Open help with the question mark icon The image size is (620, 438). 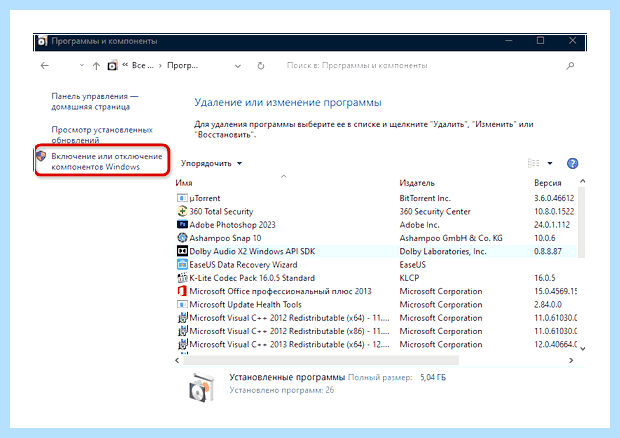point(572,163)
